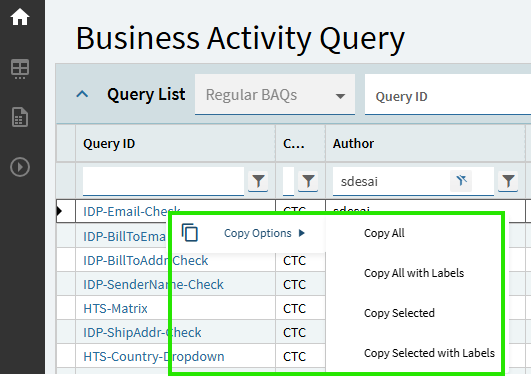531x377 pixels.
Task: Open the HTS-Country-Dropdown query link
Action: 154,357
